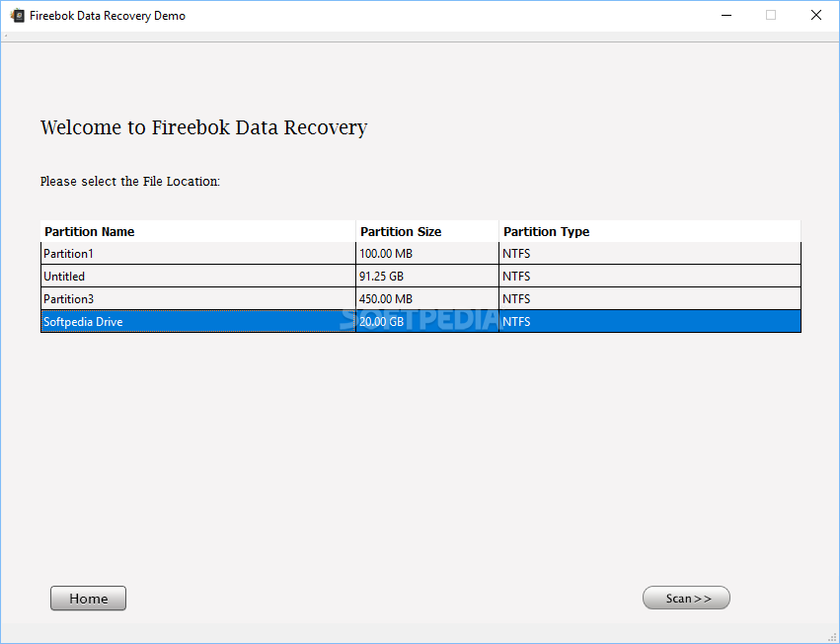
Task: Click the Home button
Action: (89, 598)
